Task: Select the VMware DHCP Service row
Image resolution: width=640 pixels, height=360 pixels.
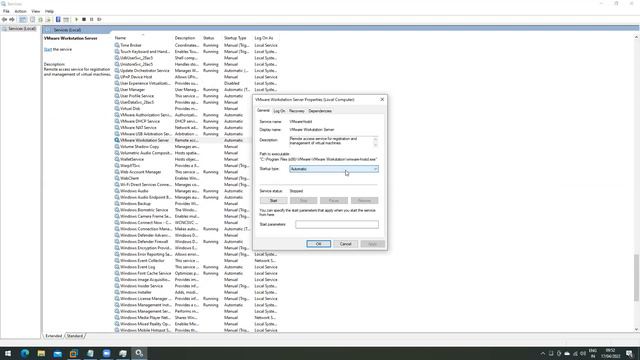Action: [183, 121]
